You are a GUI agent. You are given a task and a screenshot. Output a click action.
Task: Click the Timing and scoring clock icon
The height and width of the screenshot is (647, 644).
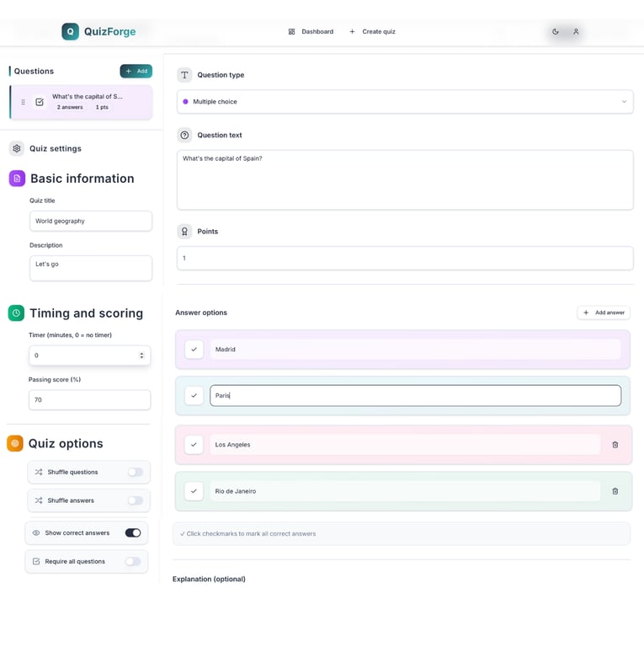(16, 313)
